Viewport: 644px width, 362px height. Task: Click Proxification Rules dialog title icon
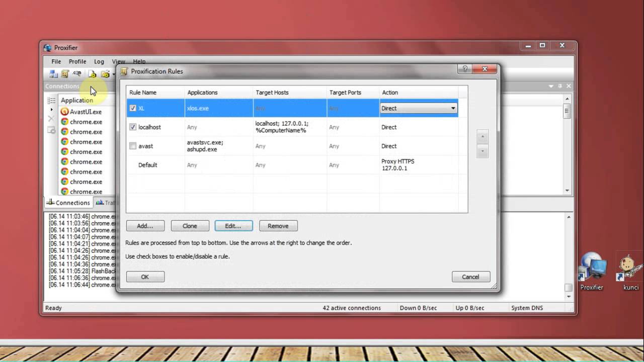[x=124, y=71]
